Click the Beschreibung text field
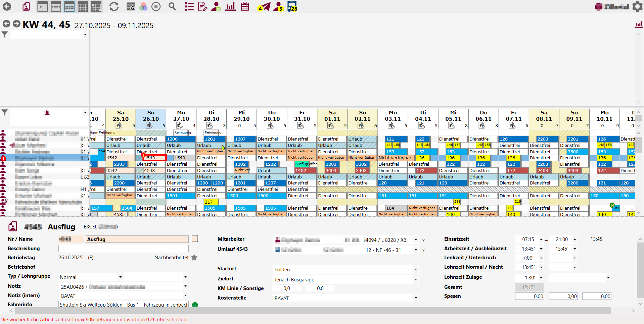Image resolution: width=644 pixels, height=324 pixels. (x=123, y=249)
